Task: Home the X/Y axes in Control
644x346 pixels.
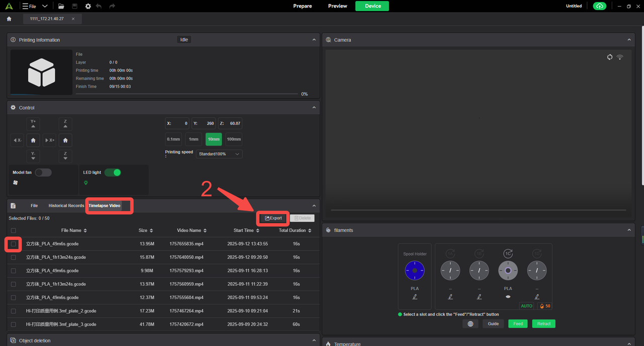Action: 33,140
